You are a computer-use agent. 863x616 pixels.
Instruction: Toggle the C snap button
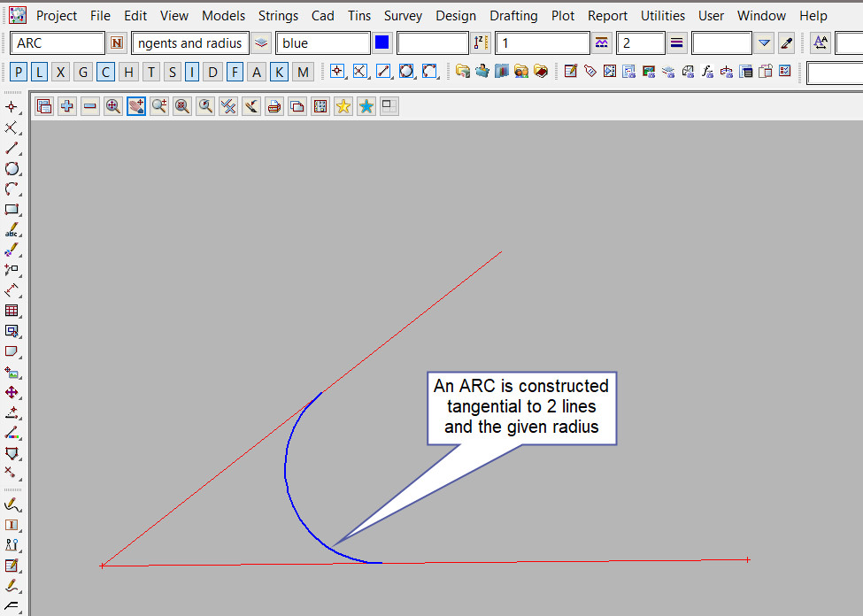tap(105, 72)
